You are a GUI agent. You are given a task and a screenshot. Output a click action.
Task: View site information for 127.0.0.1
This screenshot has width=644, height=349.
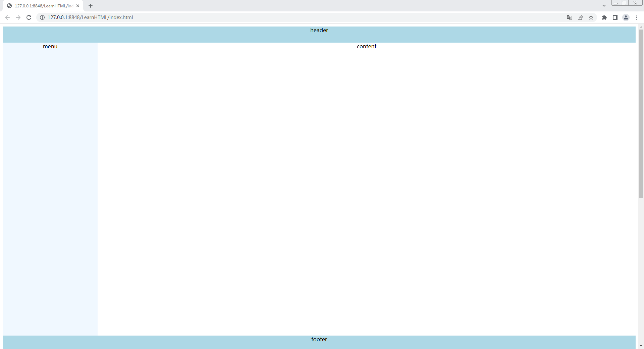click(42, 17)
